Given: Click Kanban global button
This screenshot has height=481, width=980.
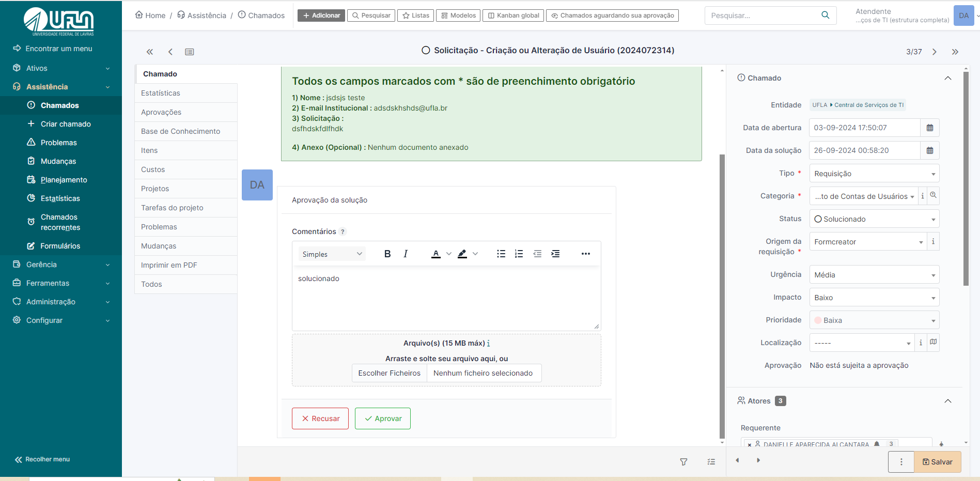Looking at the screenshot, I should coord(514,15).
